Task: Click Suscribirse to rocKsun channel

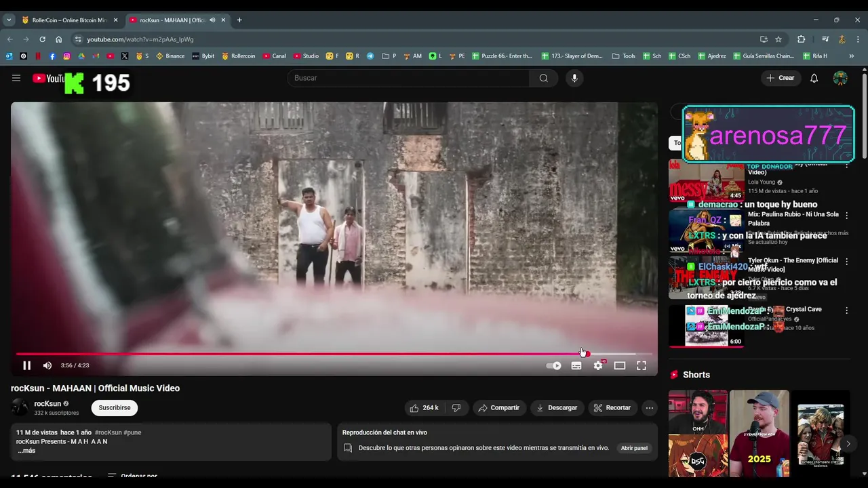Action: (x=115, y=408)
